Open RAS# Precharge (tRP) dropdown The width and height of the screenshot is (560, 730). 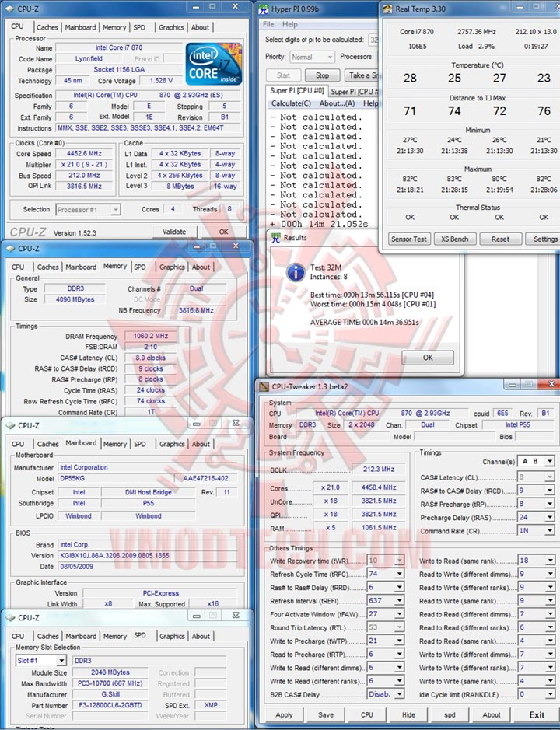(x=536, y=505)
